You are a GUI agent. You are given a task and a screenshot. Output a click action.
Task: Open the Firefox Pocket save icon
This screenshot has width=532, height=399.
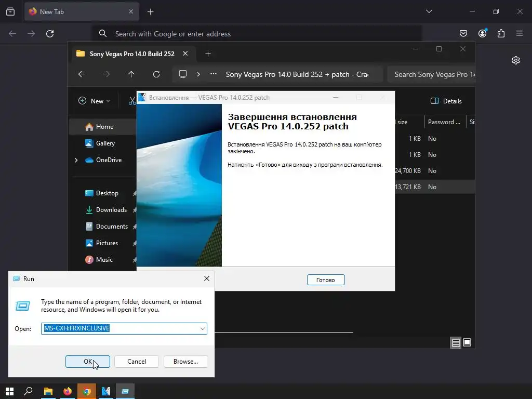[x=463, y=33]
